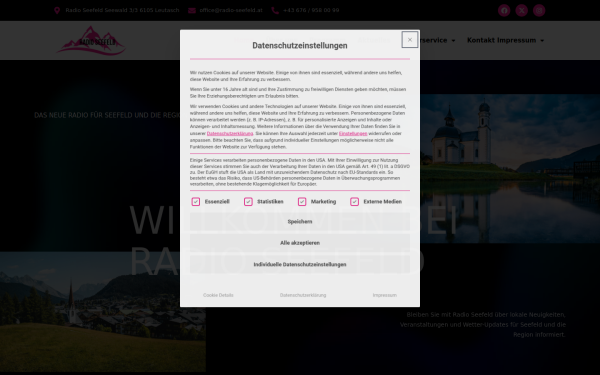This screenshot has height=375, width=600.
Task: Click the phone icon in top bar
Action: coord(275,10)
